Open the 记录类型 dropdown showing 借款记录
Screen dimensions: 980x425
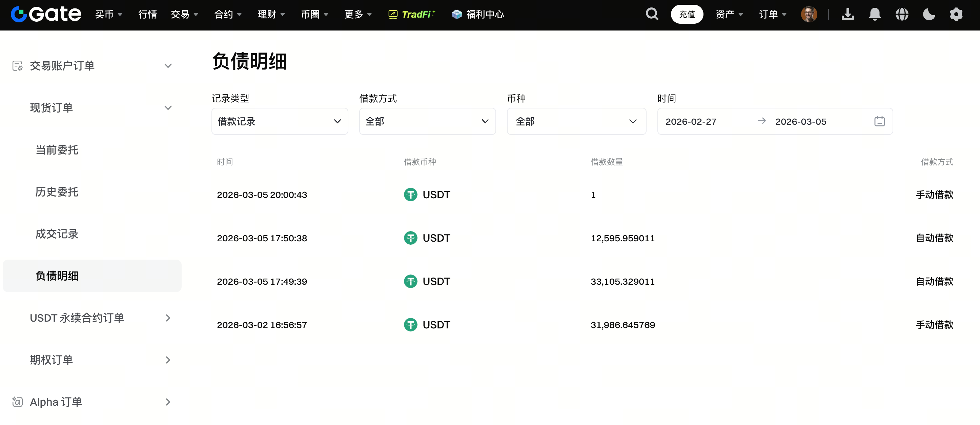tap(280, 121)
